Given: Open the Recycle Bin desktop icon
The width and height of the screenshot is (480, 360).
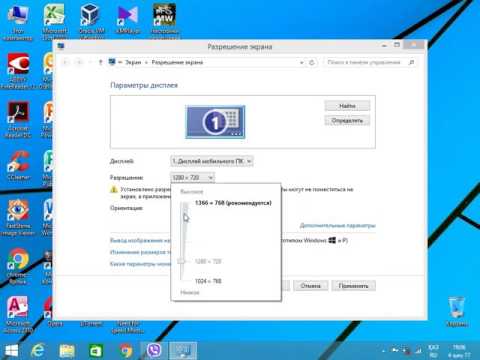Looking at the screenshot, I should coord(456,311).
